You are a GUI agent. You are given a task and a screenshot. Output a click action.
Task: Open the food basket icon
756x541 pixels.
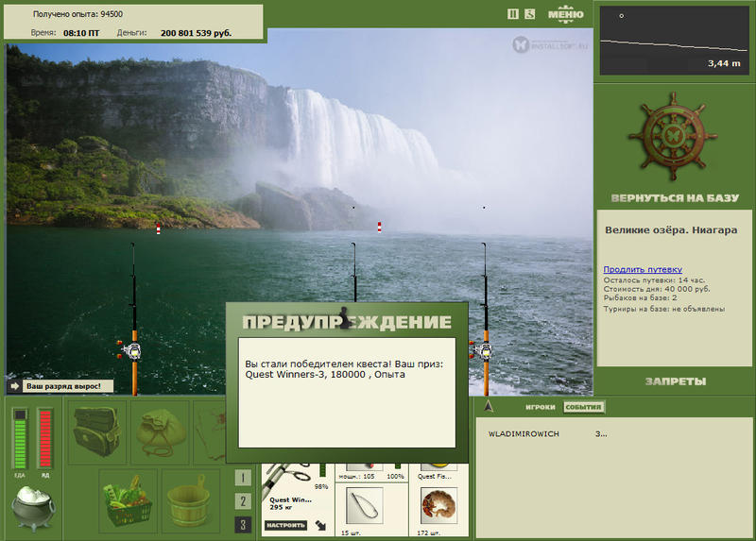pos(129,501)
